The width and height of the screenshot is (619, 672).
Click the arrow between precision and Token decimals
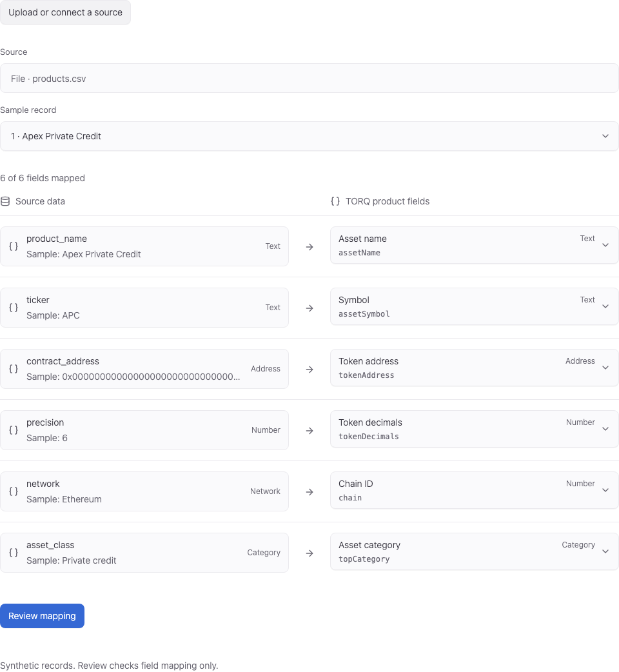tap(309, 431)
